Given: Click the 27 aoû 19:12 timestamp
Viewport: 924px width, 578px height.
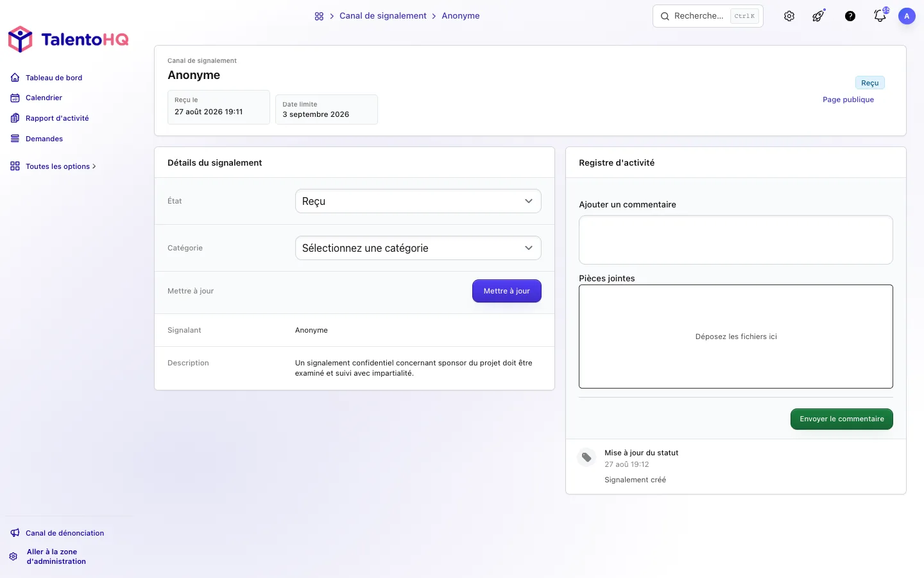Looking at the screenshot, I should [x=627, y=464].
